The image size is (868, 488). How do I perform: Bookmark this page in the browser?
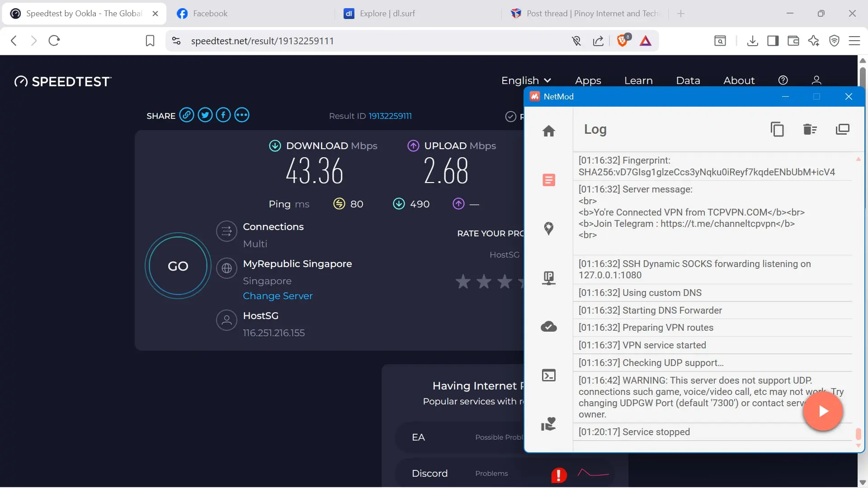click(150, 41)
